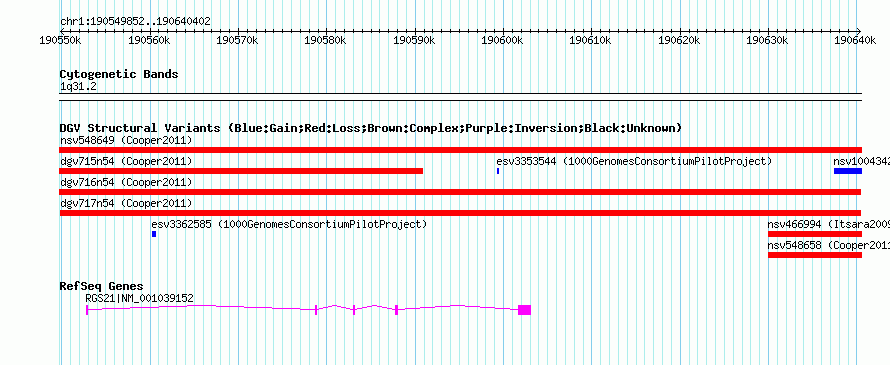Screen dimensions: 890x365
Task: Click the 1q31.2 cytogenetic band label
Action: tap(78, 86)
